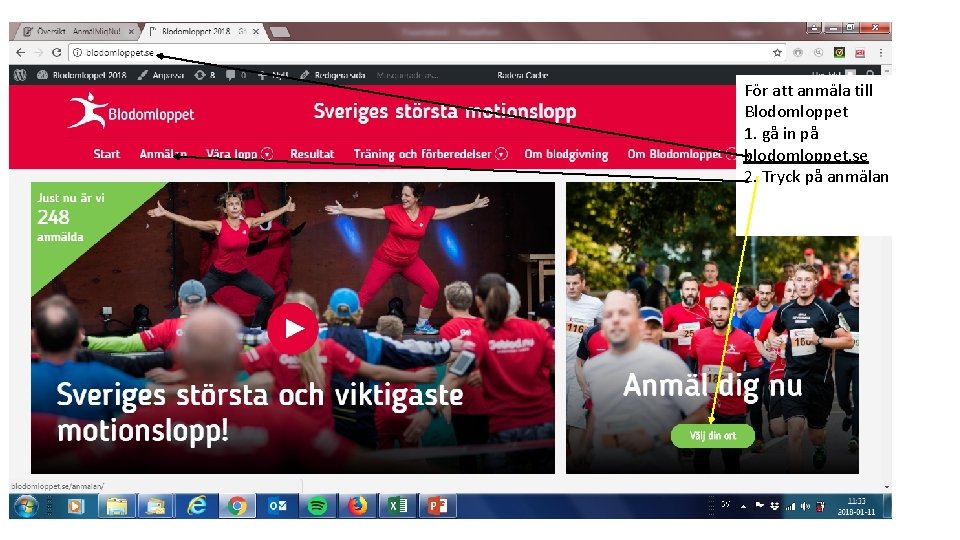Click the 248 anmälda green corner banner
The width and height of the screenshot is (960, 540).
[73, 217]
